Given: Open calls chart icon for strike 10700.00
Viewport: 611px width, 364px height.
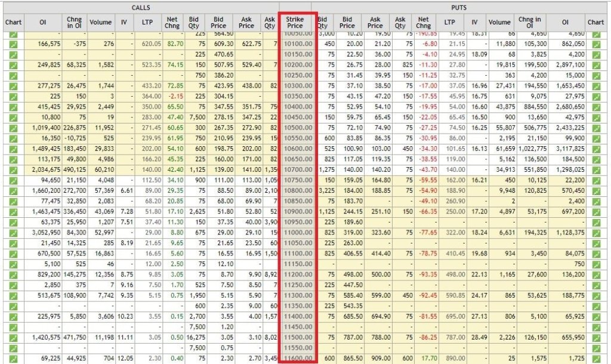Looking at the screenshot, I should pos(13,170).
